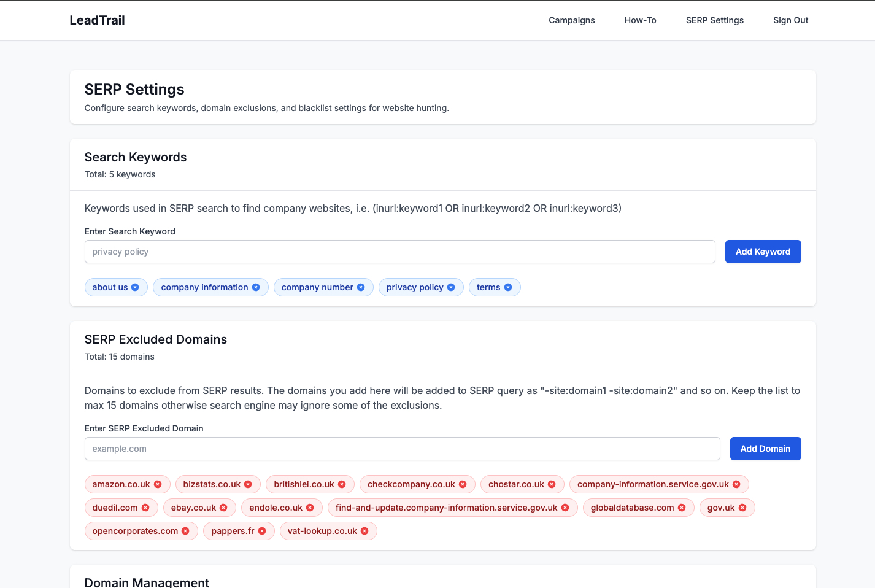The height and width of the screenshot is (588, 875).
Task: Delete the opencorporates.com domain chip
Action: click(x=185, y=531)
